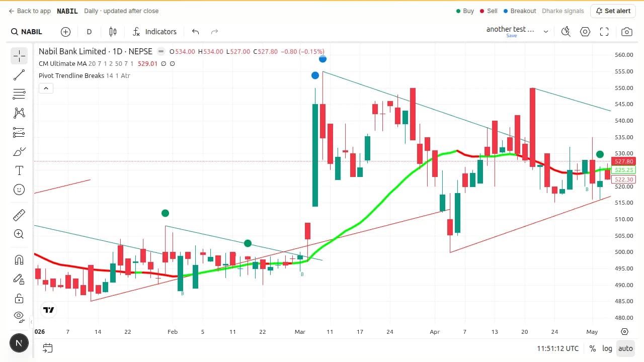Hide all drawings with eye icon
Viewport: 644px width, 362px height.
click(x=19, y=317)
